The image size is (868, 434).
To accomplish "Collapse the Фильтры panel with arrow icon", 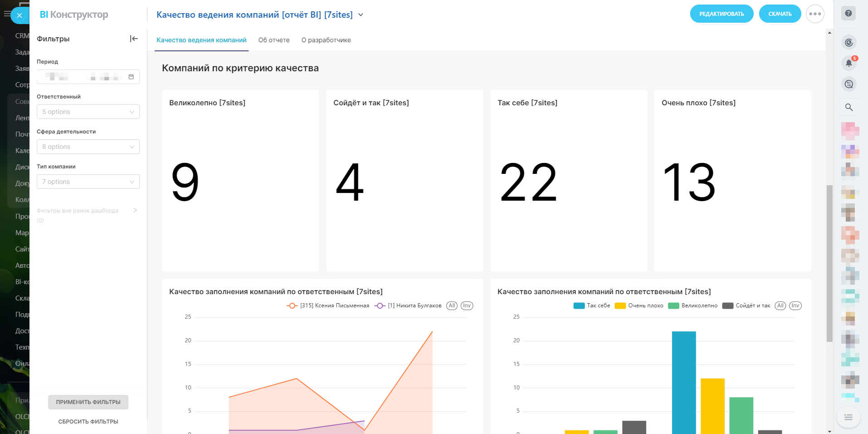I will tap(134, 39).
